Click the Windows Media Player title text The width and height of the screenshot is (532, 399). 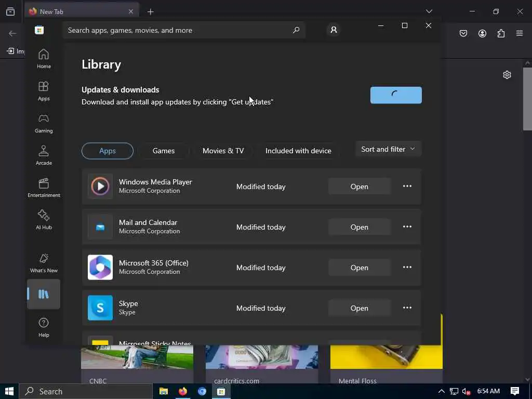pos(155,182)
